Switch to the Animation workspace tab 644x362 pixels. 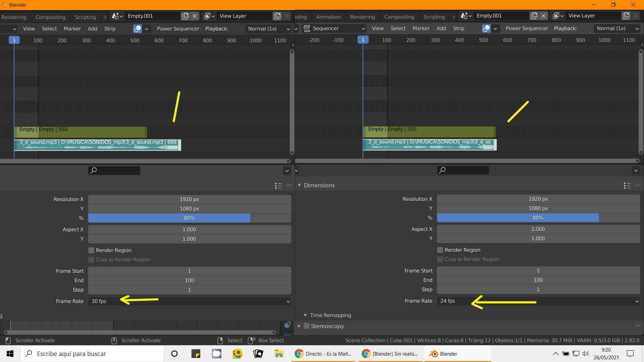point(328,17)
